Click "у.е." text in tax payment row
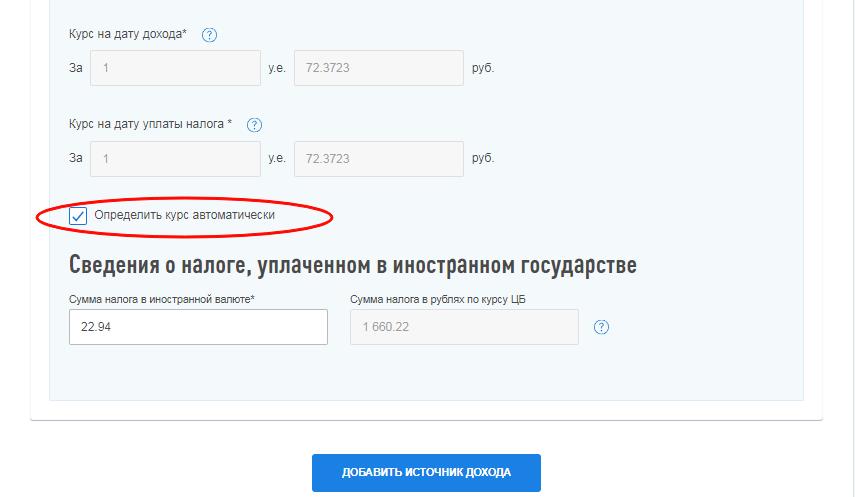 point(277,158)
